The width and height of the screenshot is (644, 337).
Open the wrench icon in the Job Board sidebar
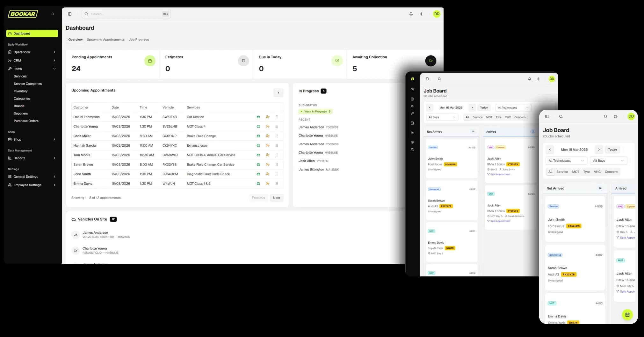[x=412, y=113]
